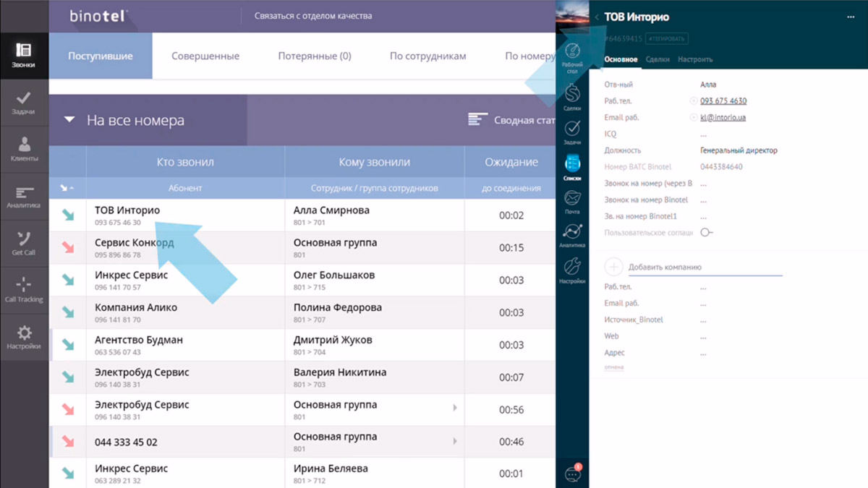Image resolution: width=868 pixels, height=488 pixels.
Task: Click the #ТЕГИРОВАТЬ button
Action: 667,38
